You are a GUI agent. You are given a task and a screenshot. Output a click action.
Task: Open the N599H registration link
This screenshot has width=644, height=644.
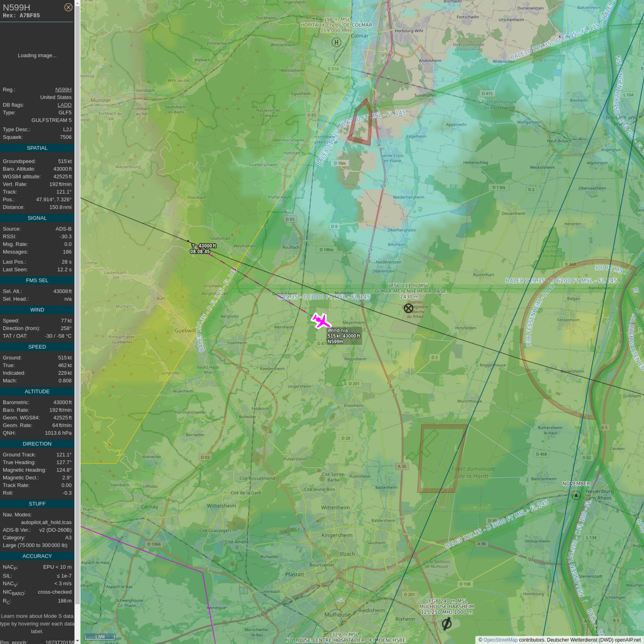click(x=63, y=89)
